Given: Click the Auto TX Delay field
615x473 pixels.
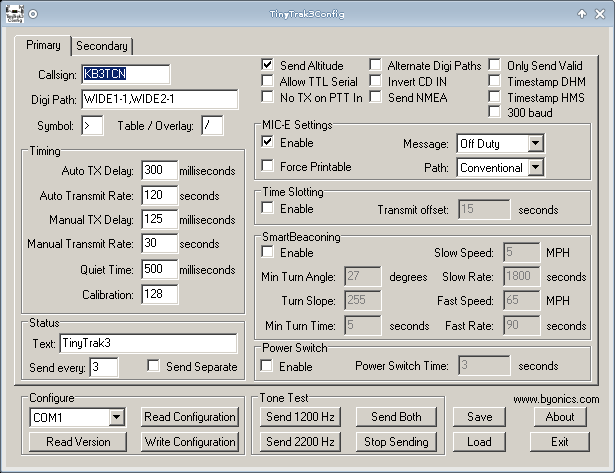Looking at the screenshot, I should click(159, 170).
